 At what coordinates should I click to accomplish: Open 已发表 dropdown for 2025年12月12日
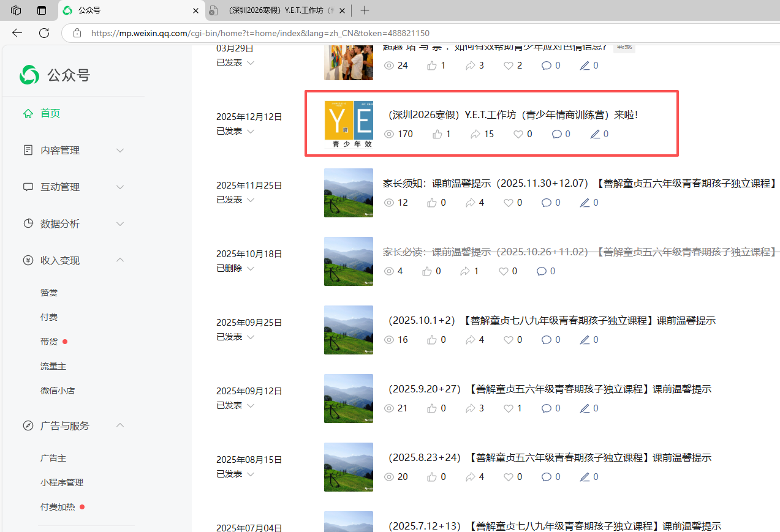click(x=235, y=131)
